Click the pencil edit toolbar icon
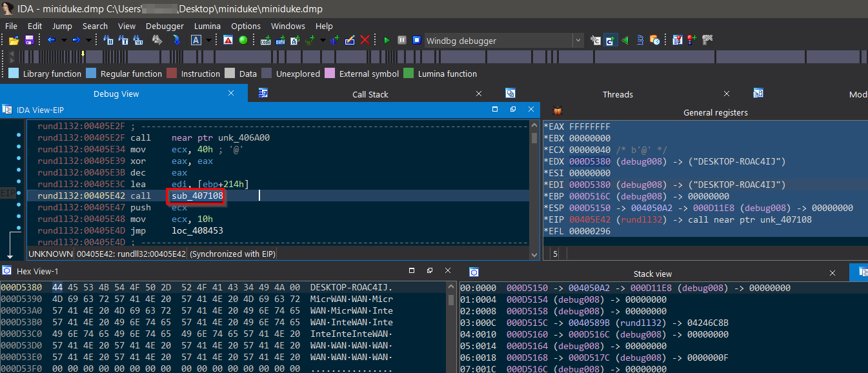 click(x=350, y=40)
